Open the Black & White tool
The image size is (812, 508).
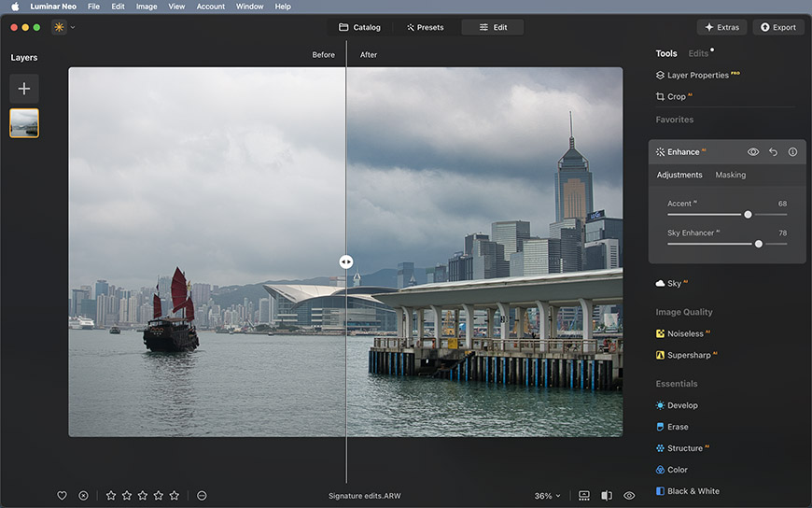[x=688, y=491]
